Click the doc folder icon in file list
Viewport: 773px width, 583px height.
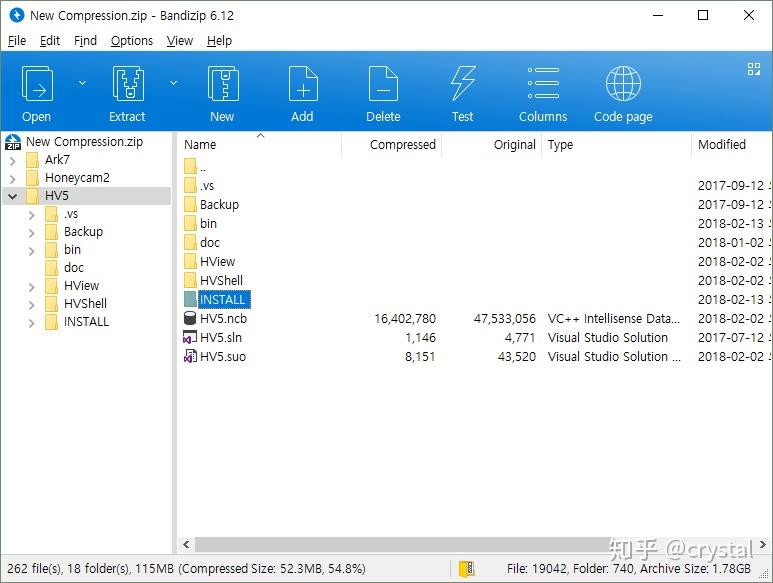coord(190,242)
